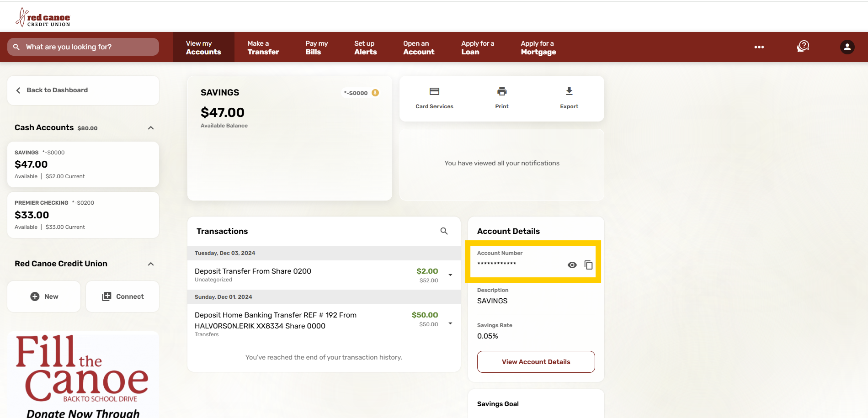The image size is (868, 418).
Task: Click the Print icon
Action: tap(502, 91)
